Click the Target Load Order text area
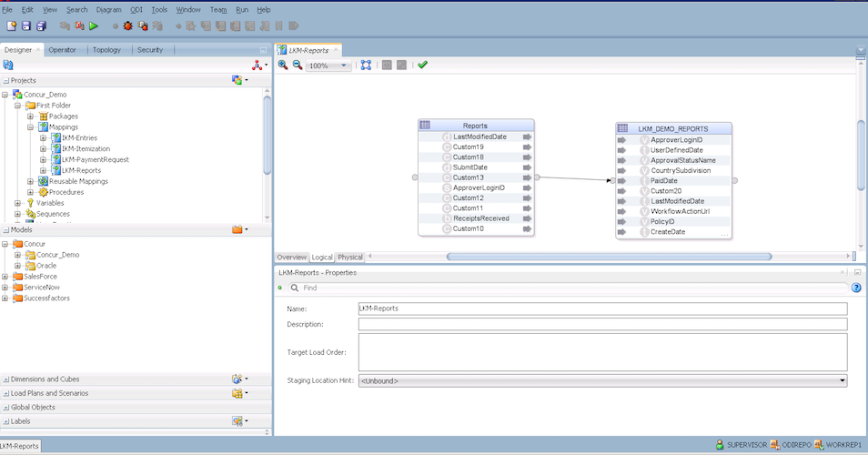This screenshot has width=868, height=455. [x=603, y=352]
